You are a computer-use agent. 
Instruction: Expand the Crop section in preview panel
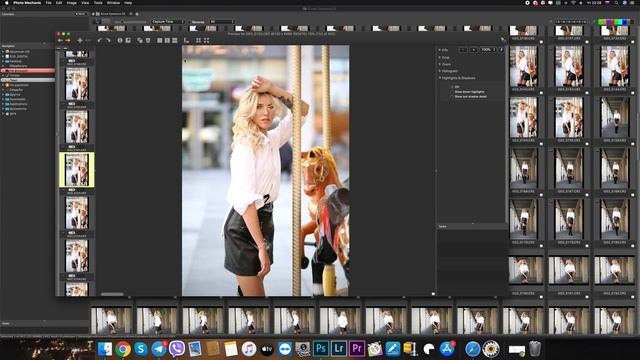pyautogui.click(x=440, y=58)
